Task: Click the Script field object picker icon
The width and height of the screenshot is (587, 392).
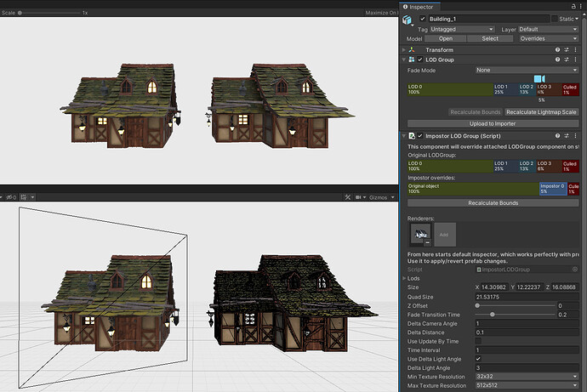Action: (575, 270)
